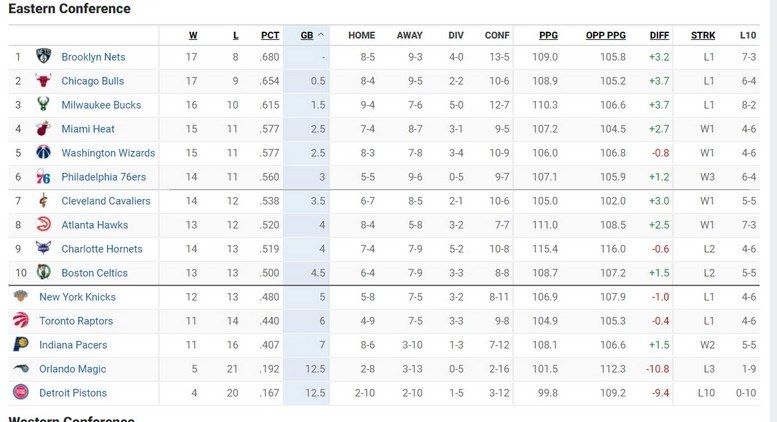
Task: Go to New York Knicks link
Action: pyautogui.click(x=77, y=297)
